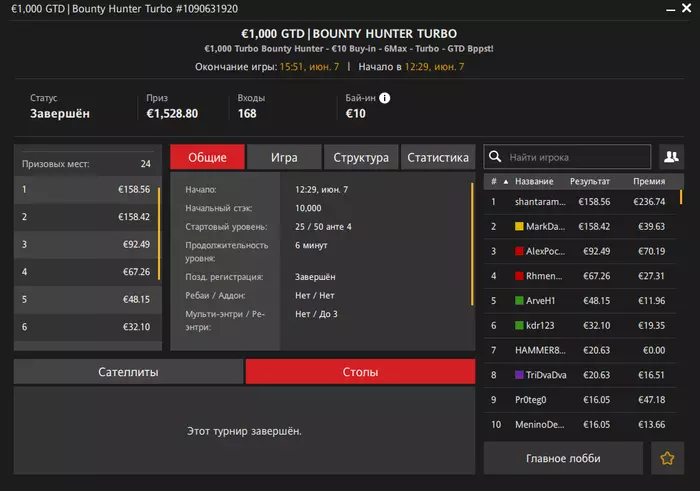Viewport: 700px width, 491px height.
Task: Click 1st place prize €158.56 row
Action: [x=86, y=189]
